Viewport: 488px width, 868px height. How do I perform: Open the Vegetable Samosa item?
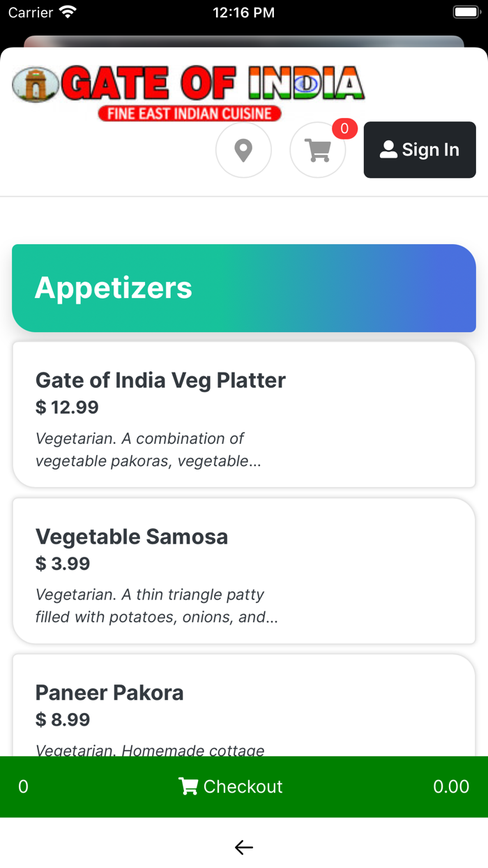tap(132, 537)
